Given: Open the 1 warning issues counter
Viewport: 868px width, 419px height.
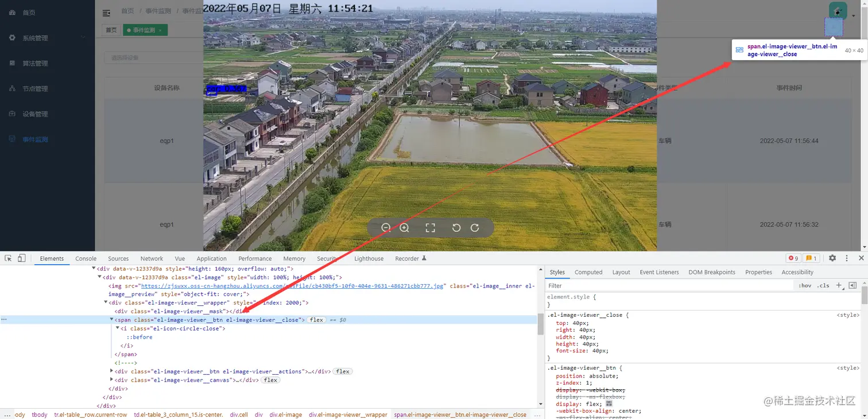Looking at the screenshot, I should [811, 258].
